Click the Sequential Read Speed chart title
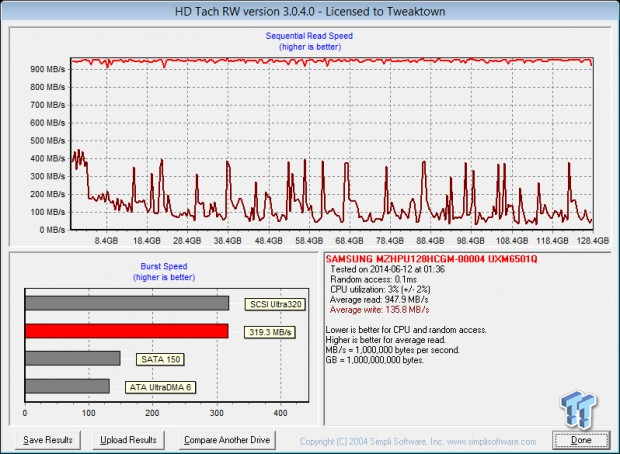Image resolution: width=620 pixels, height=454 pixels. [x=309, y=36]
